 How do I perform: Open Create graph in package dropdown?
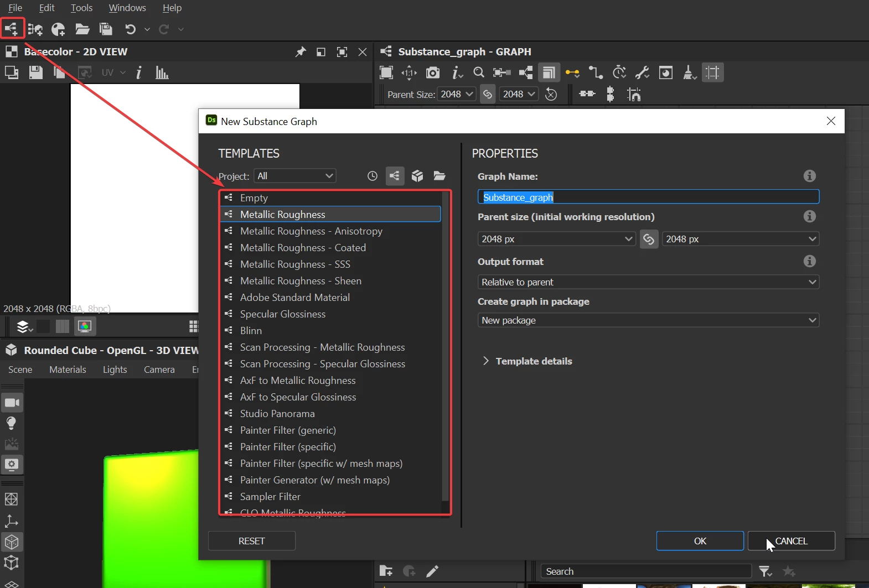(648, 320)
